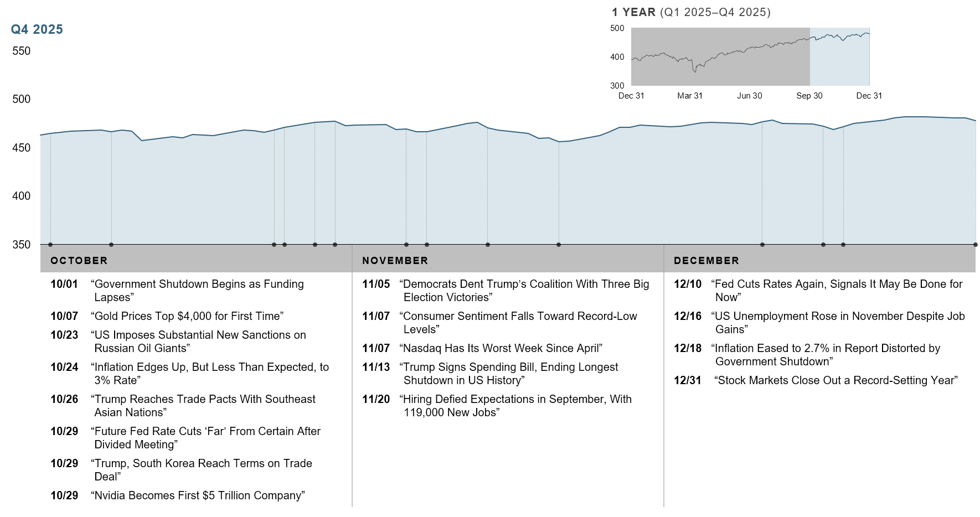Click the Sep 30 label on mini chart

point(809,96)
